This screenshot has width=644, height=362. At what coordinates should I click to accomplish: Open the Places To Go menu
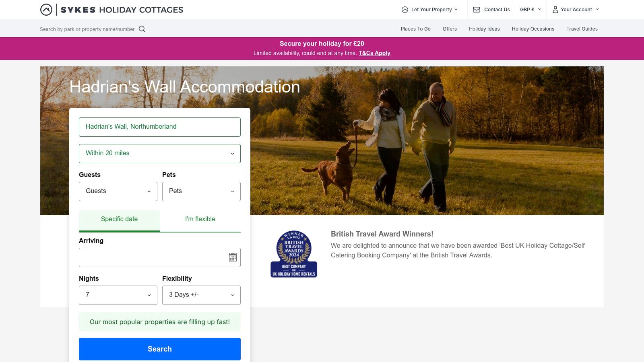click(415, 29)
